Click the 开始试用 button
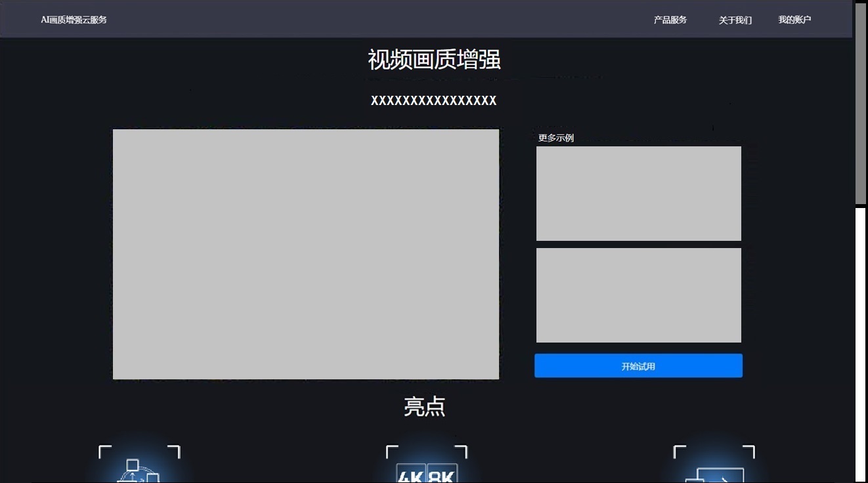This screenshot has width=868, height=483. point(638,366)
